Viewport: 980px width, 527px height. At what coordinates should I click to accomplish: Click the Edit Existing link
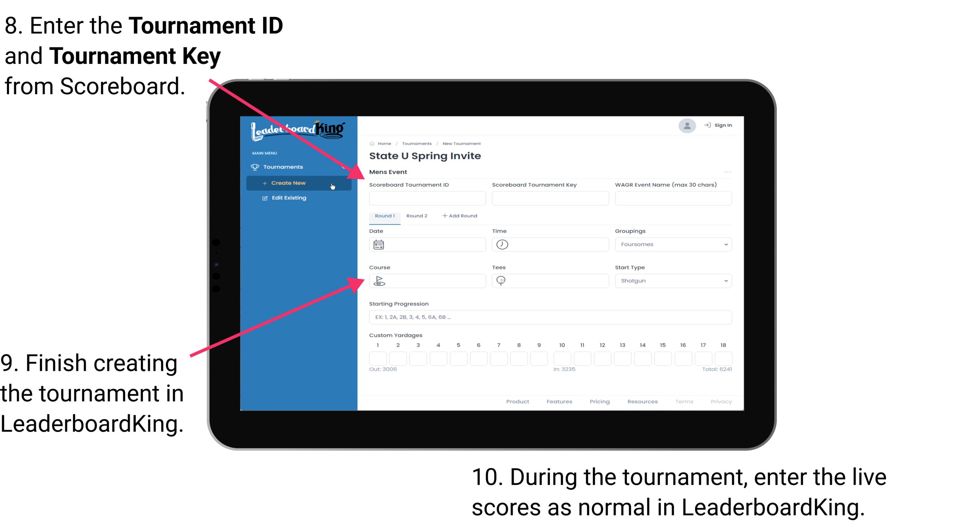286,198
